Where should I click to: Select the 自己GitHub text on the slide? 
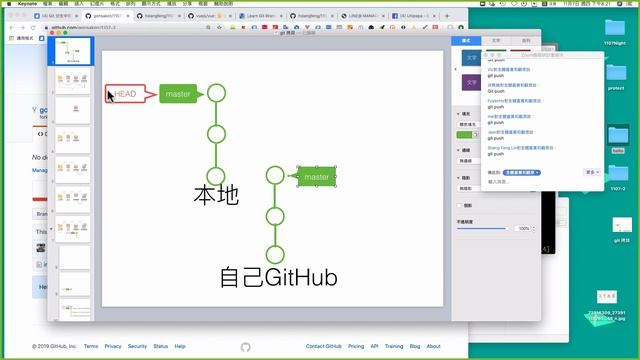tap(279, 278)
